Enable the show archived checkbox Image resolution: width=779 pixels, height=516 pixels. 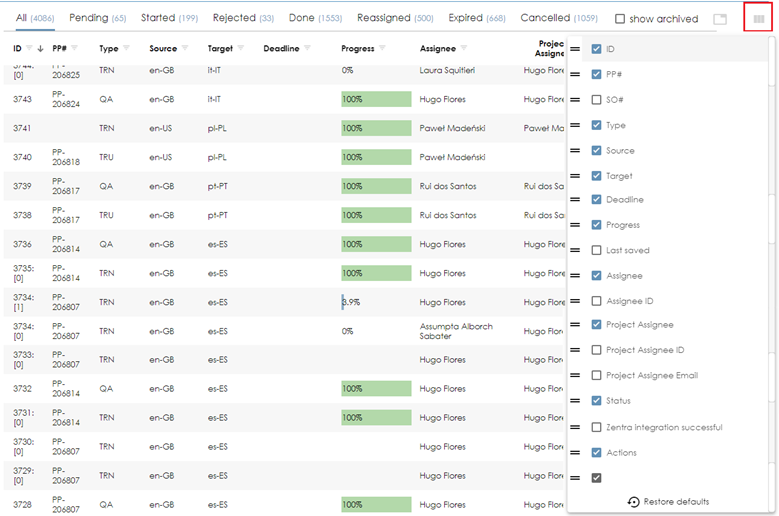coord(620,19)
